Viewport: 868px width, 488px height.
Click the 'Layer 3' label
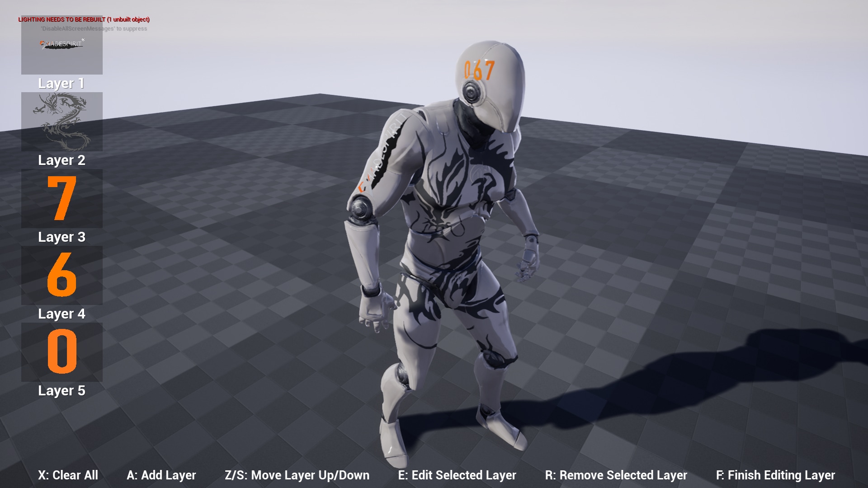click(61, 237)
